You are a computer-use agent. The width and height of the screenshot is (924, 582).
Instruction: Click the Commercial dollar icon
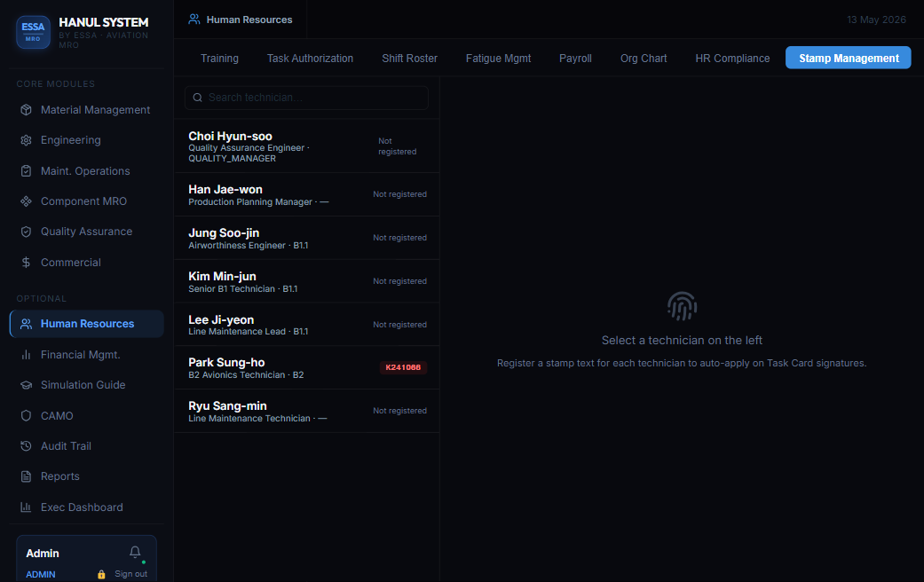pyautogui.click(x=26, y=262)
